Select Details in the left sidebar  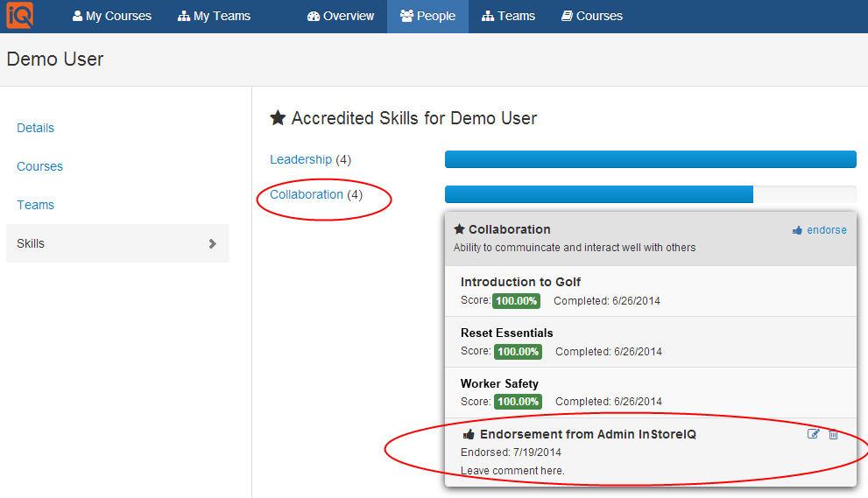pyautogui.click(x=36, y=128)
